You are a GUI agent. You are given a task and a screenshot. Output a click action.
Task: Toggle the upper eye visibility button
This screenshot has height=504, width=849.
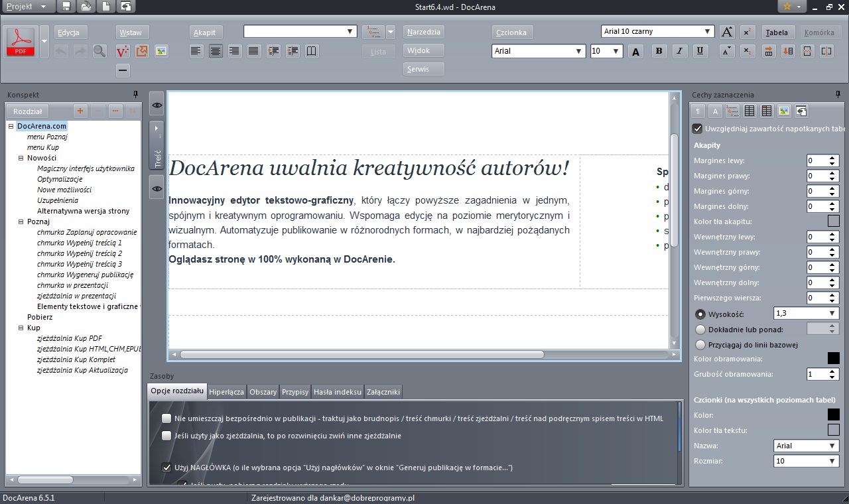[157, 105]
